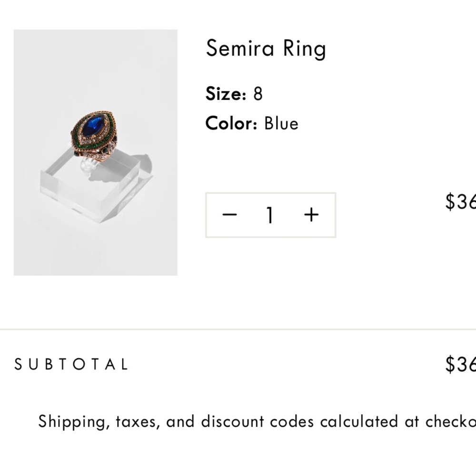Click the bold 'Color:' text
476x476 pixels.
click(x=232, y=123)
